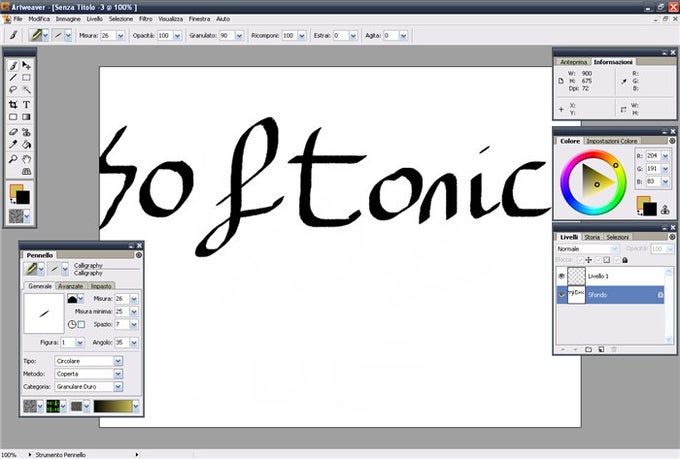Select the Shape rectangle tool
The width and height of the screenshot is (680, 459).
click(x=13, y=117)
